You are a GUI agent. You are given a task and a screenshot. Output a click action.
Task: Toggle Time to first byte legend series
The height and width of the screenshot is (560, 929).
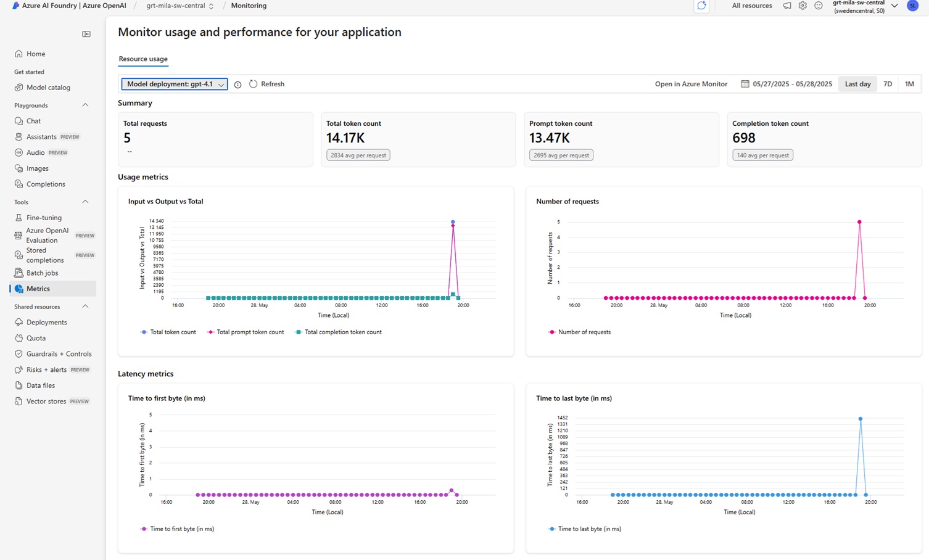pos(177,529)
